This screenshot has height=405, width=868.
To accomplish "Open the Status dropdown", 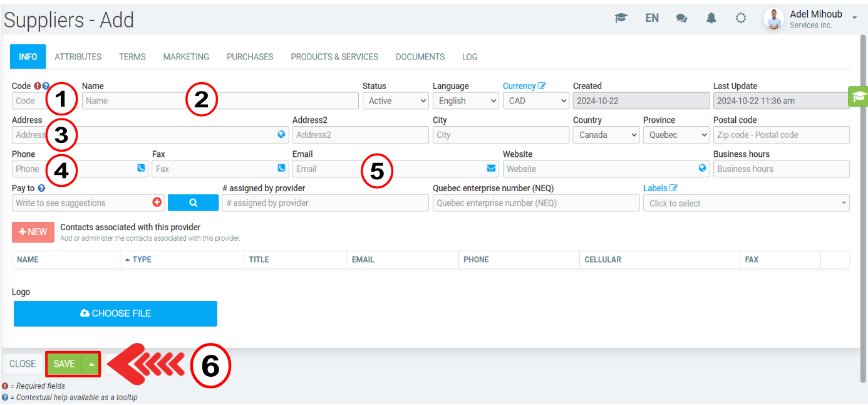I will coord(395,101).
